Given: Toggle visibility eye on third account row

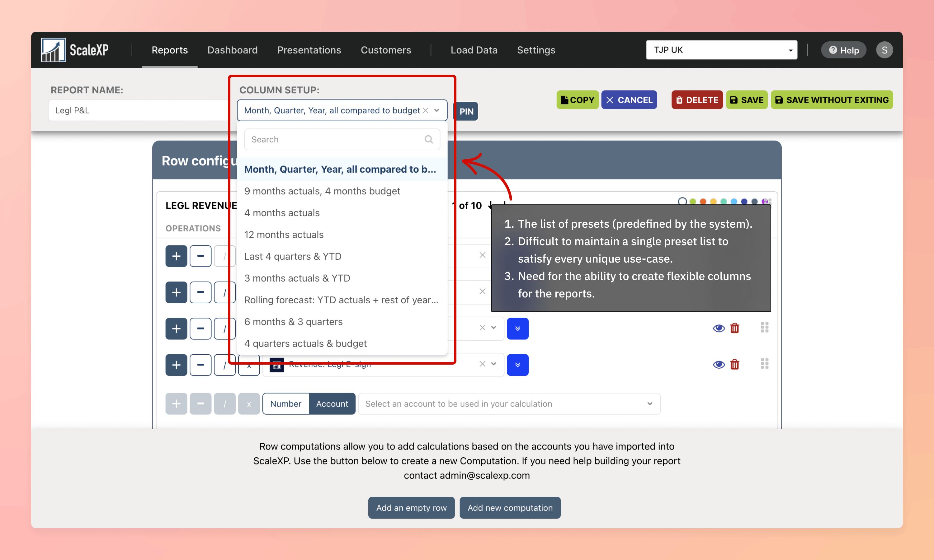Looking at the screenshot, I should click(x=719, y=328).
